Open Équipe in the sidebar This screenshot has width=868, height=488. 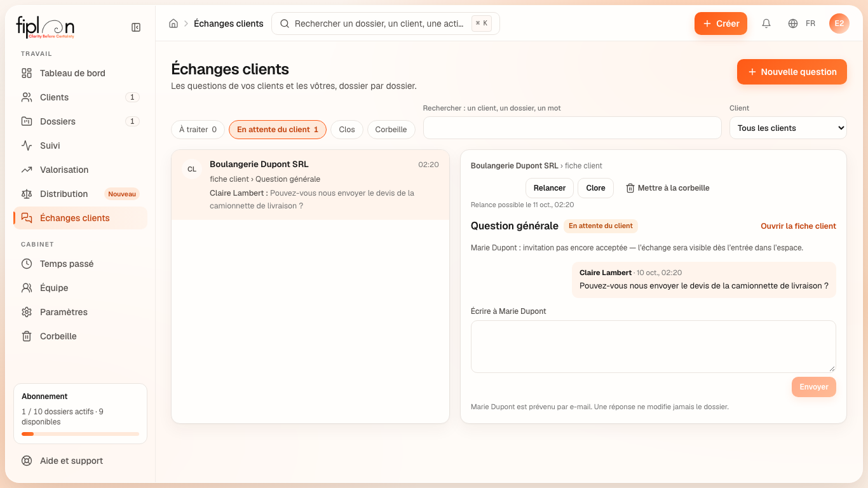pos(80,288)
